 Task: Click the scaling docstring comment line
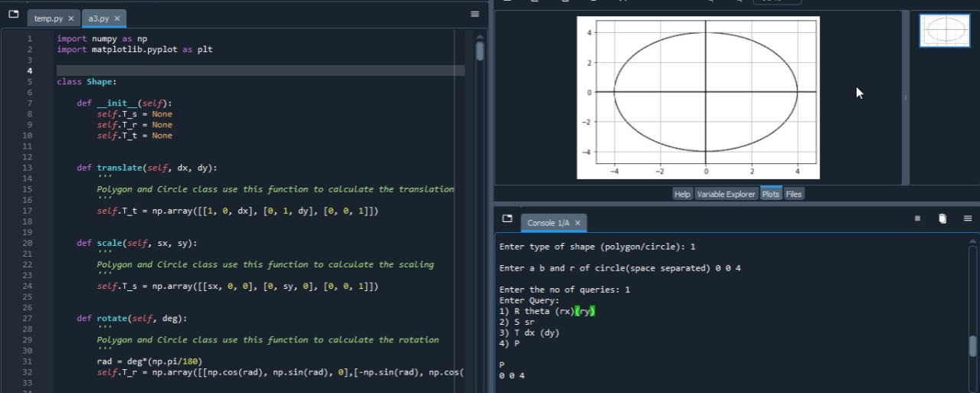pyautogui.click(x=266, y=264)
